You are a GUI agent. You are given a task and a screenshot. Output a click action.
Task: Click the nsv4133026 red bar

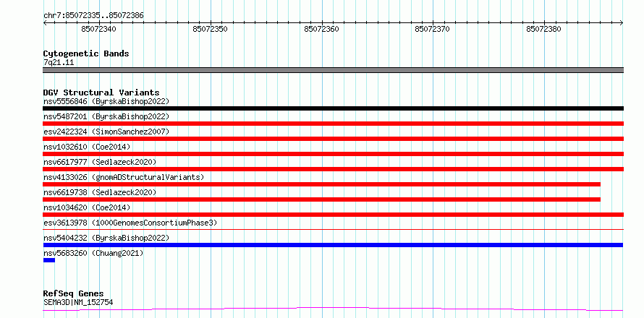321,184
